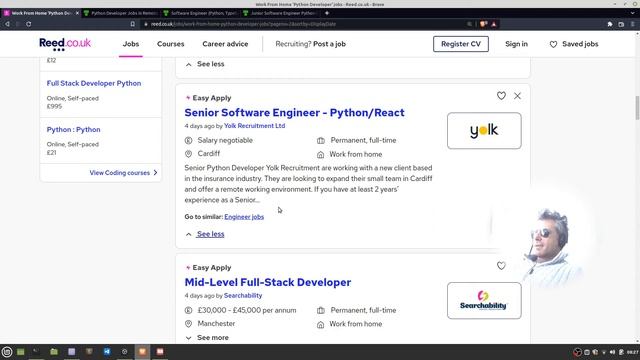Click the Manchester location text
This screenshot has height=360, width=640.
pos(216,324)
